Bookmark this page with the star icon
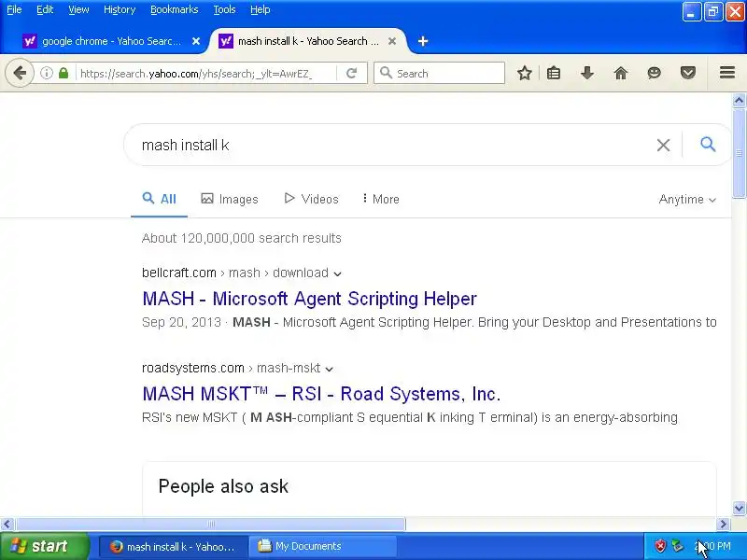 pyautogui.click(x=525, y=73)
